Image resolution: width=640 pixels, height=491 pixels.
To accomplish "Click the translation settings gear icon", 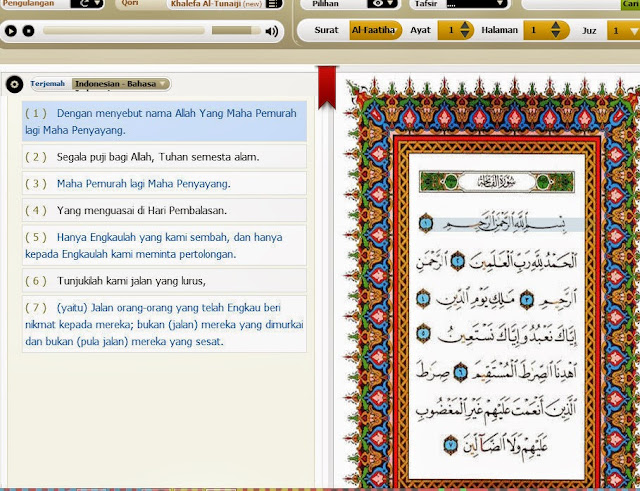I will (x=14, y=84).
